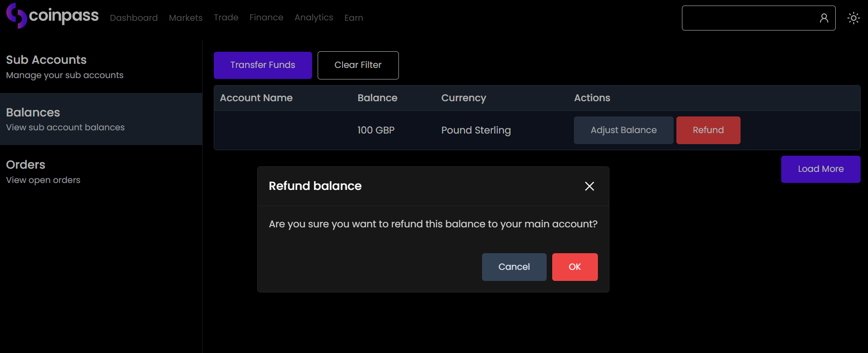Navigate to the Dashboard menu
This screenshot has width=868, height=353.
coord(133,18)
